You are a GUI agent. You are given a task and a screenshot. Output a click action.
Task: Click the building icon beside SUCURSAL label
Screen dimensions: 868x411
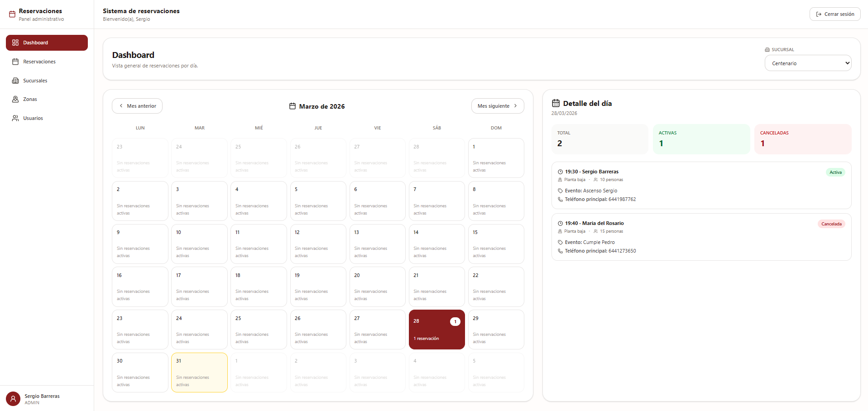(767, 50)
